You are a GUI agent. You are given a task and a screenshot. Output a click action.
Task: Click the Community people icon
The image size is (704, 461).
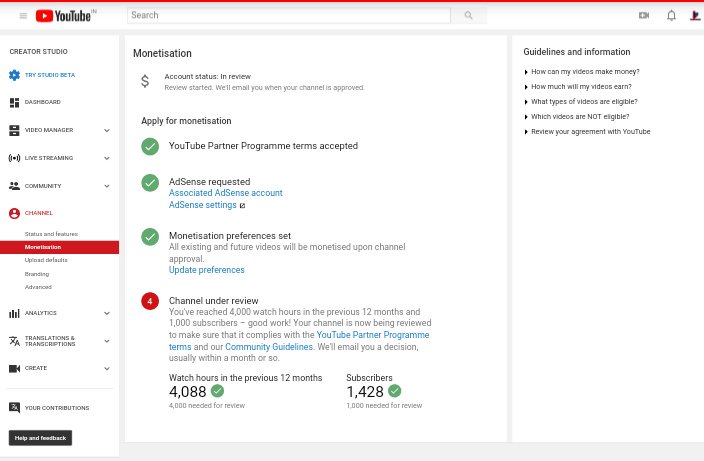[14, 186]
